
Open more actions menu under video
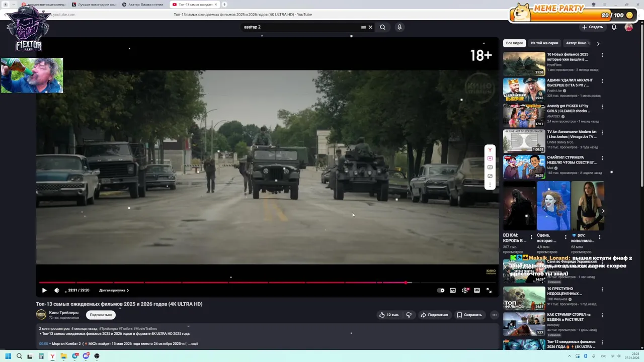pyautogui.click(x=495, y=315)
